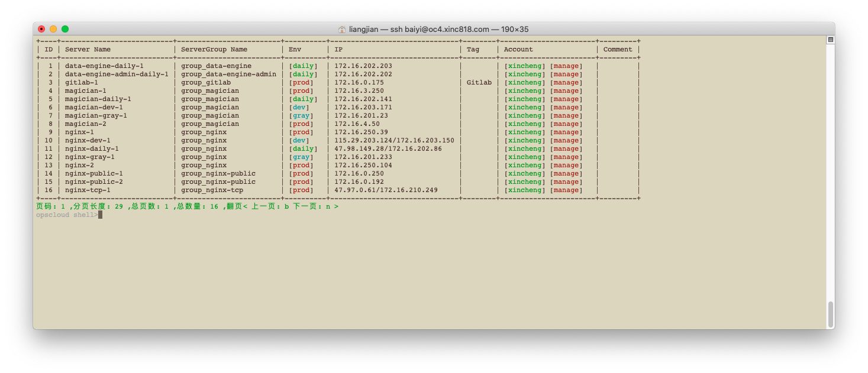This screenshot has height=373, width=868.
Task: Click the pagination text '页码: 1'
Action: 51,207
